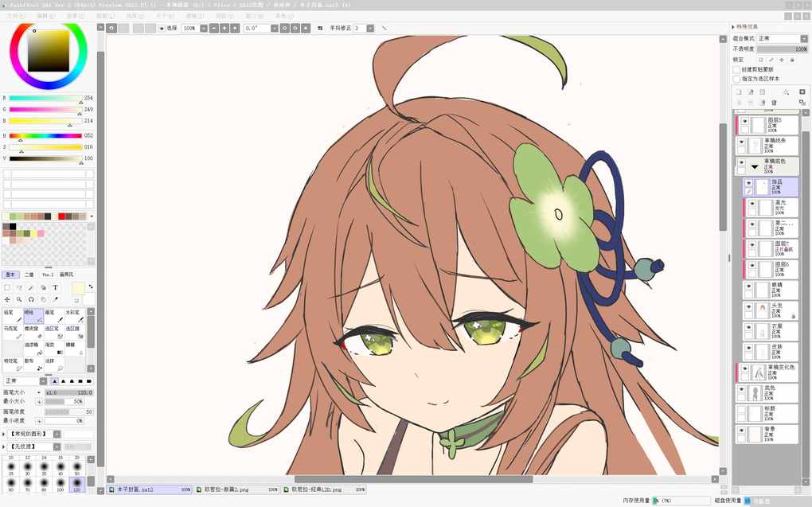Collapse the 草稿底色 folder triangle
The image size is (812, 507).
coord(755,167)
